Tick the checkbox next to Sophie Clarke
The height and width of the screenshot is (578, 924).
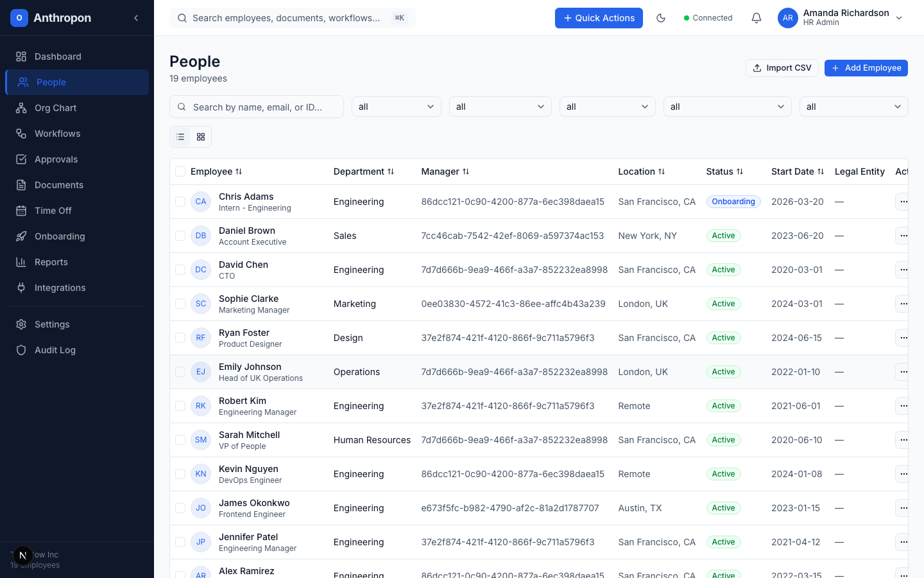(180, 304)
